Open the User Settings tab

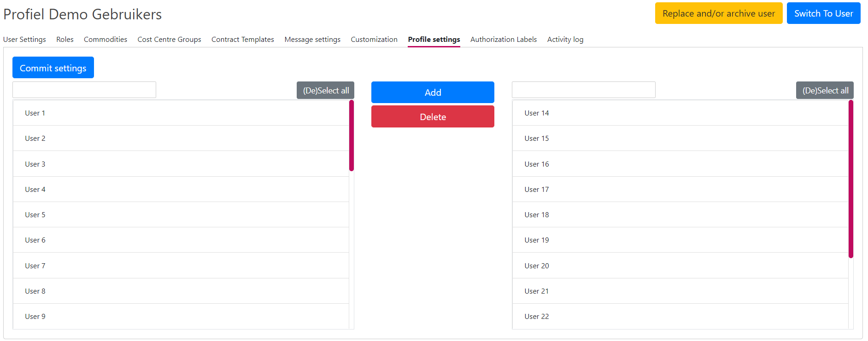click(24, 40)
